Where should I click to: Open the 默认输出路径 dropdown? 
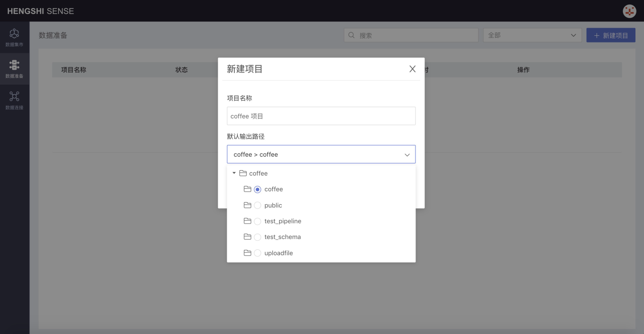[x=321, y=154]
